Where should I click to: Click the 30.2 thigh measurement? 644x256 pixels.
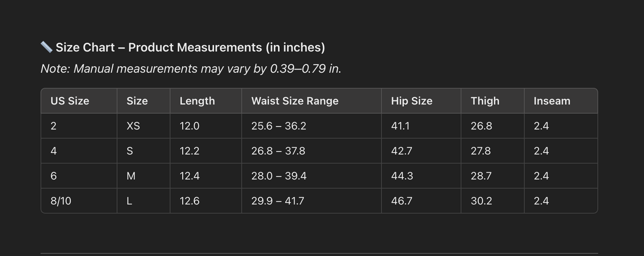coord(481,201)
